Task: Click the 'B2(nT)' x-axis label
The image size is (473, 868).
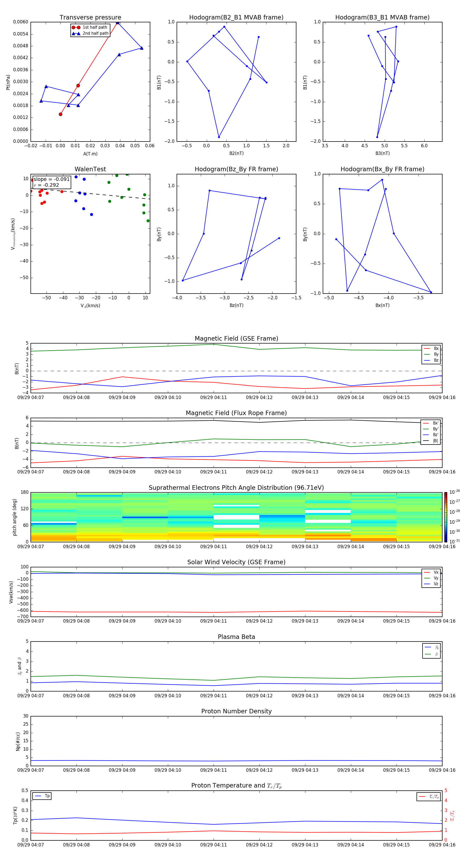Action: tap(236, 153)
